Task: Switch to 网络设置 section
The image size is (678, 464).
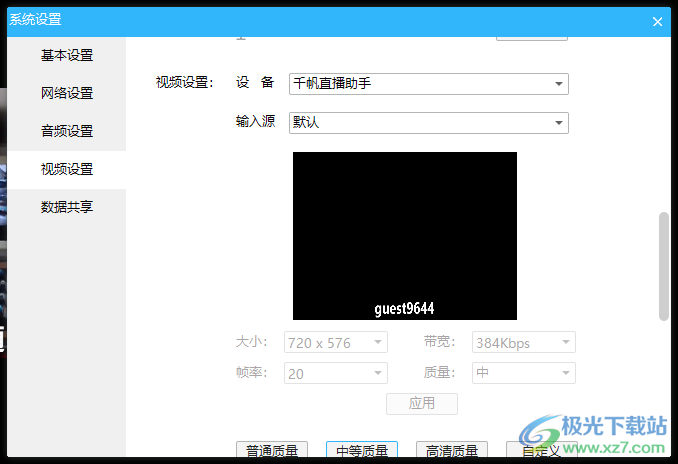Action: 67,93
